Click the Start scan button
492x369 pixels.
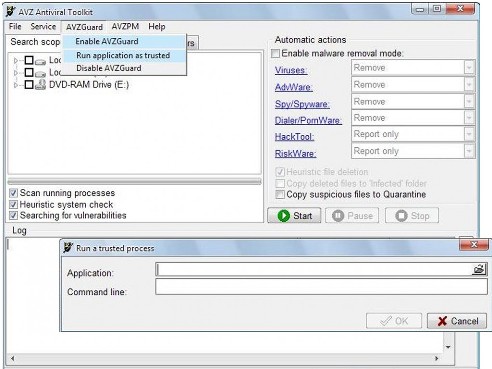pos(294,216)
